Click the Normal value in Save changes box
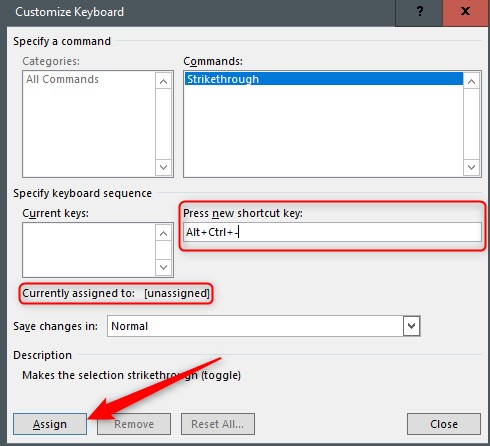This screenshot has width=490, height=446. click(x=129, y=326)
